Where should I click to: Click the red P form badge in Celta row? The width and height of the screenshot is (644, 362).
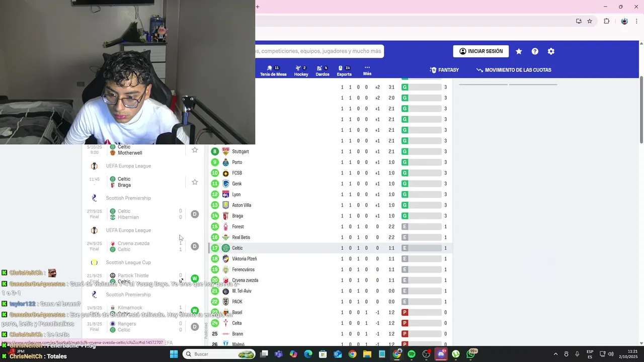pyautogui.click(x=405, y=323)
